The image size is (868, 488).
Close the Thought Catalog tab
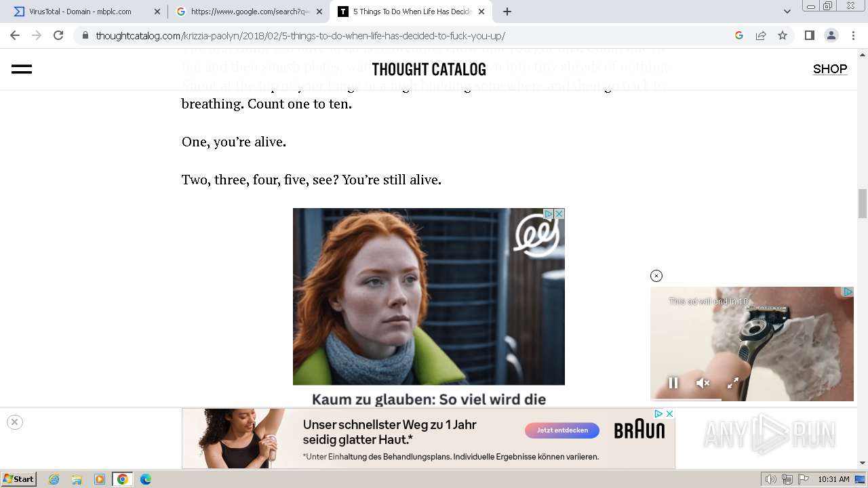pos(481,12)
